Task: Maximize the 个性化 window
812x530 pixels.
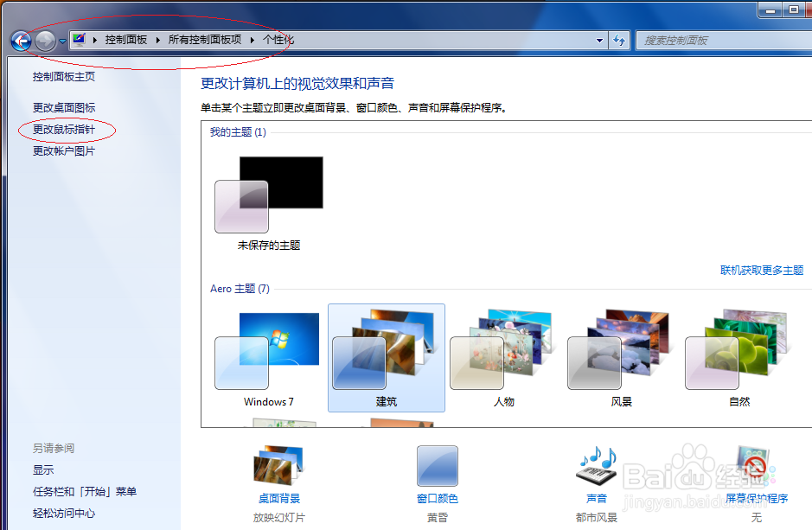Action: point(793,10)
